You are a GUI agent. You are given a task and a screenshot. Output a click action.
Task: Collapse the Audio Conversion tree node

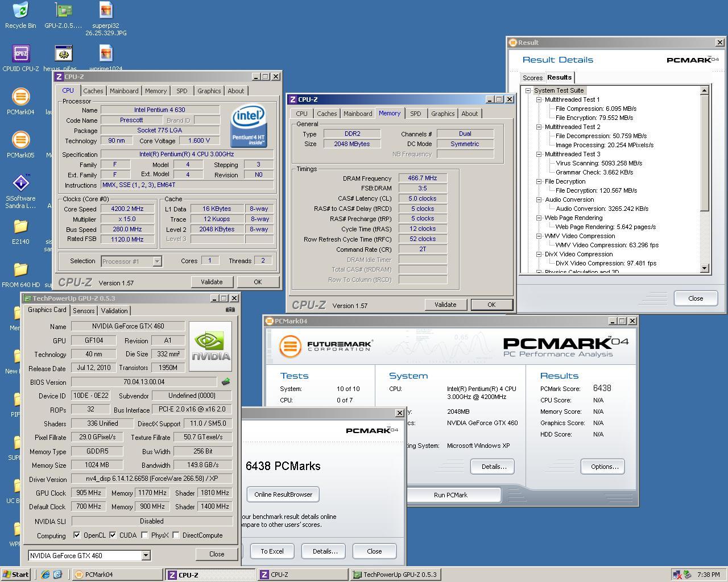[539, 199]
